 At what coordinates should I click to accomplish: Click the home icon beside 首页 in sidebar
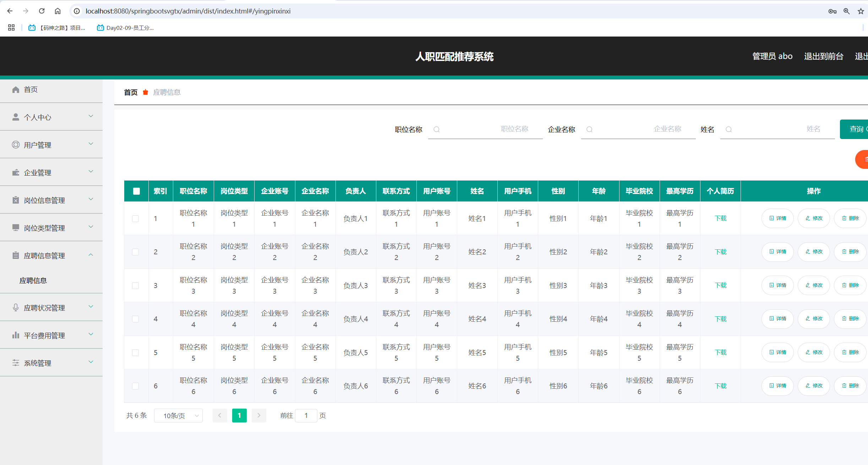[16, 89]
